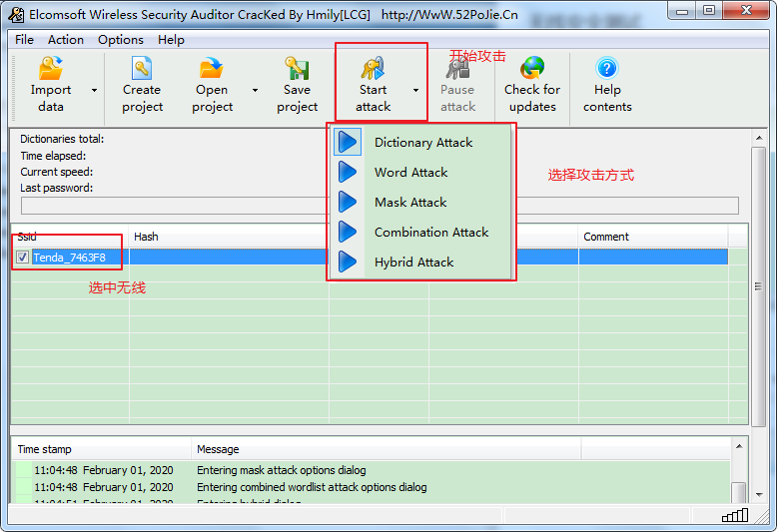Click the Time stamp column header
This screenshot has width=777, height=532.
(x=102, y=449)
